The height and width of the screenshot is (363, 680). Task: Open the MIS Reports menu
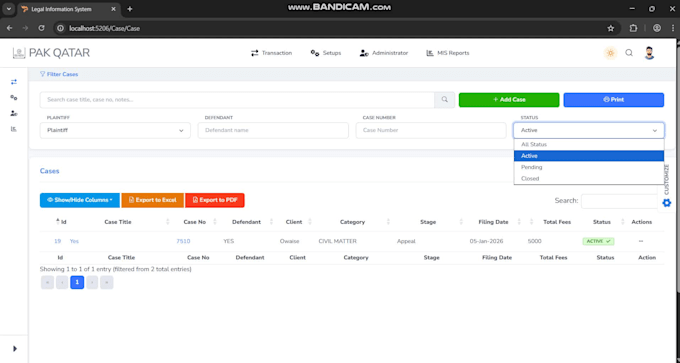448,53
